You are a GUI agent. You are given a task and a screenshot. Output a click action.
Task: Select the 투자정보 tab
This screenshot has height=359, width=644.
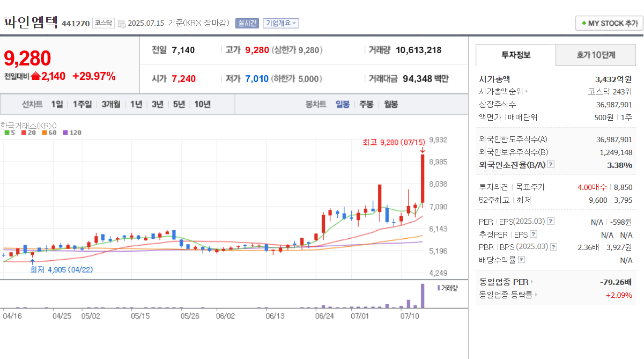coord(516,55)
